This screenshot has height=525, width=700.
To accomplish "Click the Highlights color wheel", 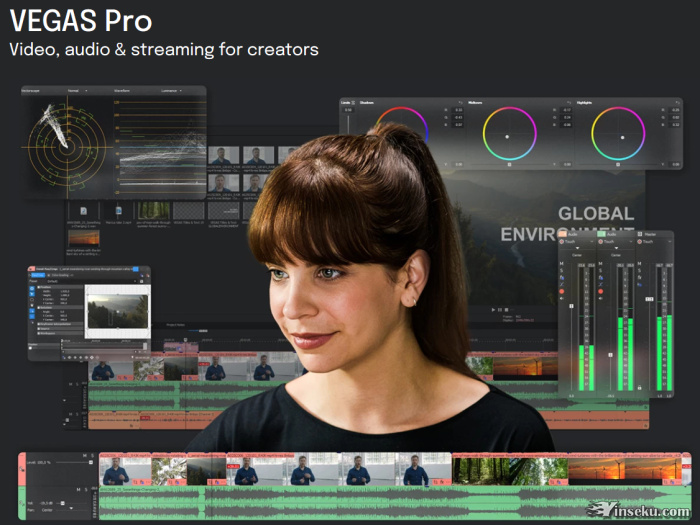I will pyautogui.click(x=617, y=134).
